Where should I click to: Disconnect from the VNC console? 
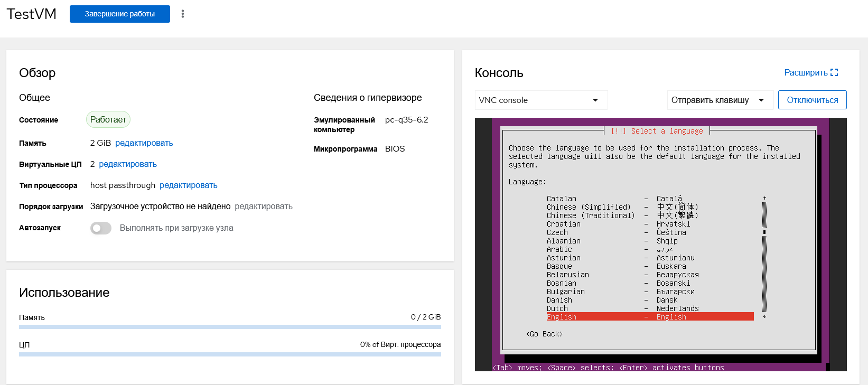pyautogui.click(x=812, y=100)
